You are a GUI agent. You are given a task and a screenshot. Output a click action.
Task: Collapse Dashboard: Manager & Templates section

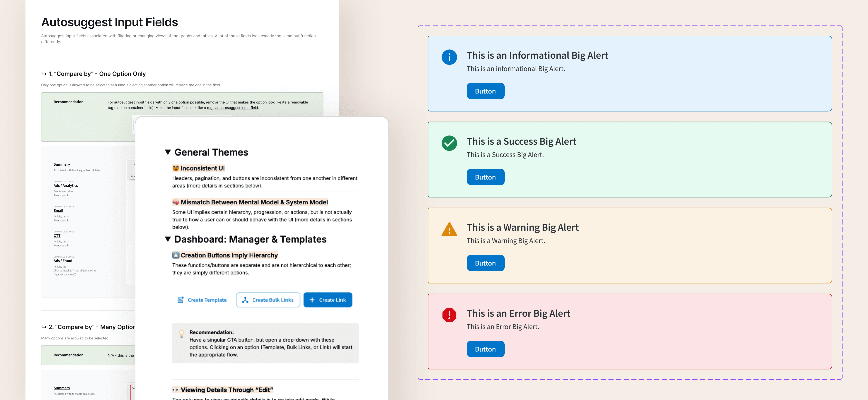pos(168,239)
